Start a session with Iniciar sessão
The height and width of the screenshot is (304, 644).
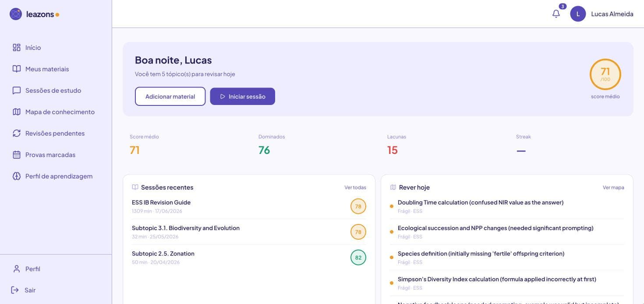pos(242,96)
